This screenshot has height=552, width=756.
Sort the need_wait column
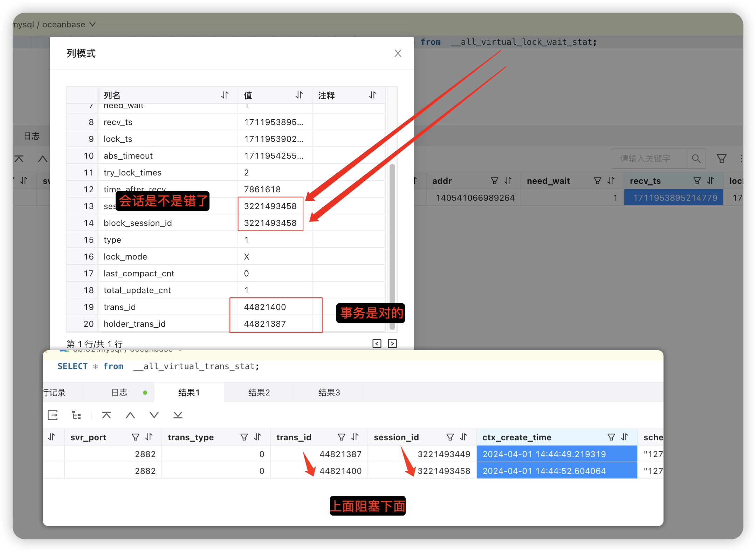tap(611, 181)
